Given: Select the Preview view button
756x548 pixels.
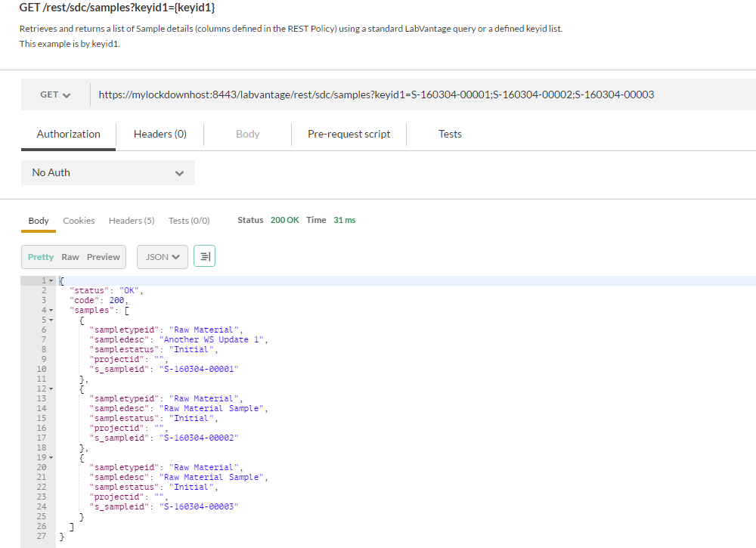Looking at the screenshot, I should click(103, 257).
